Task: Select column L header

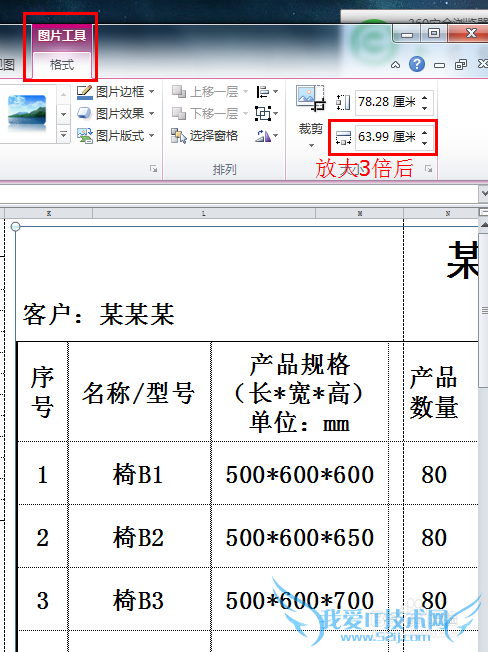Action: (204, 213)
